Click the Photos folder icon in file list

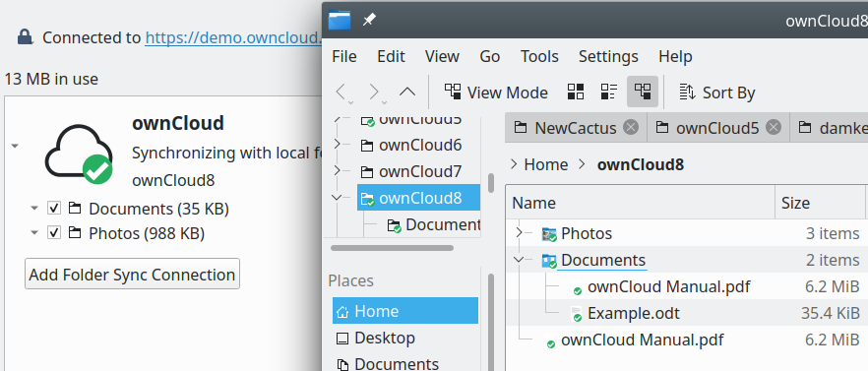tap(549, 234)
